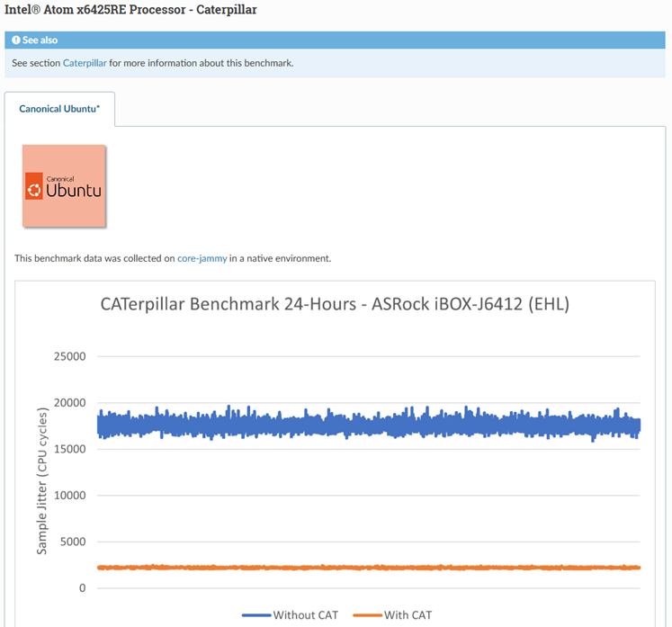Click the chart title CATerpillar Benchmark 24-Hours

tap(335, 304)
